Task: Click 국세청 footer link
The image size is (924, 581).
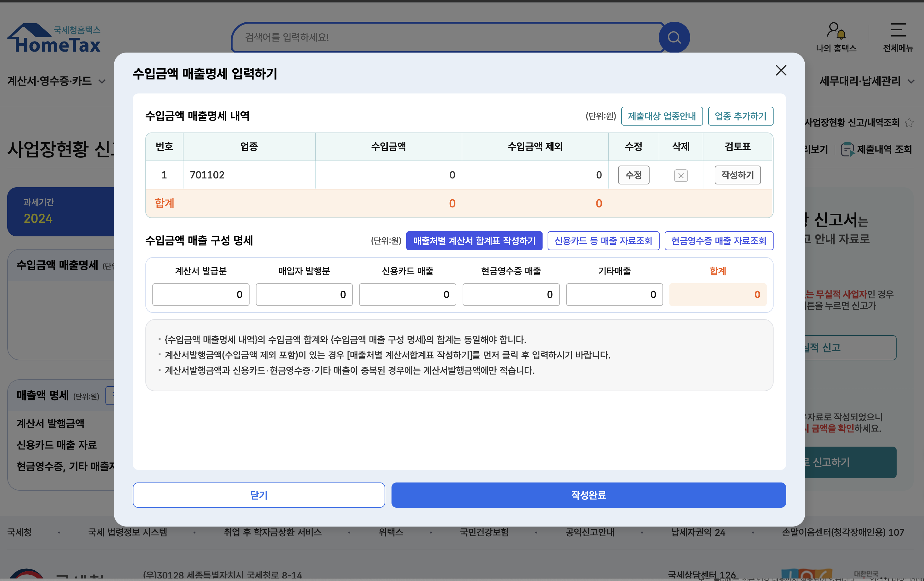Action: pos(19,532)
